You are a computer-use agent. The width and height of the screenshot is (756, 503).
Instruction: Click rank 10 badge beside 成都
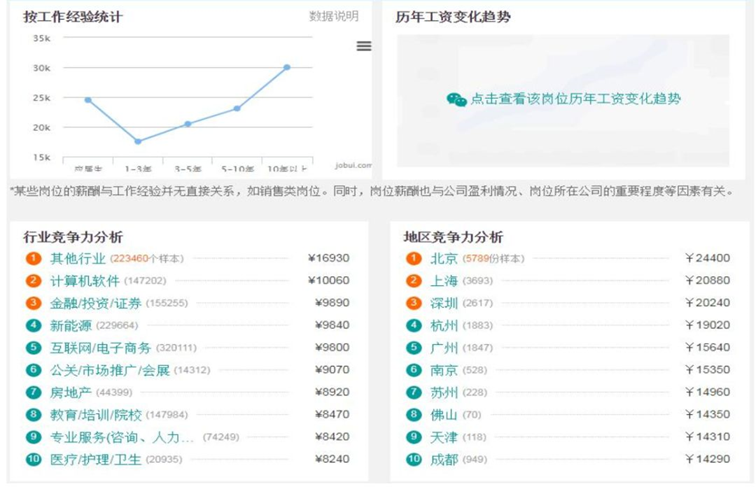[x=414, y=459]
